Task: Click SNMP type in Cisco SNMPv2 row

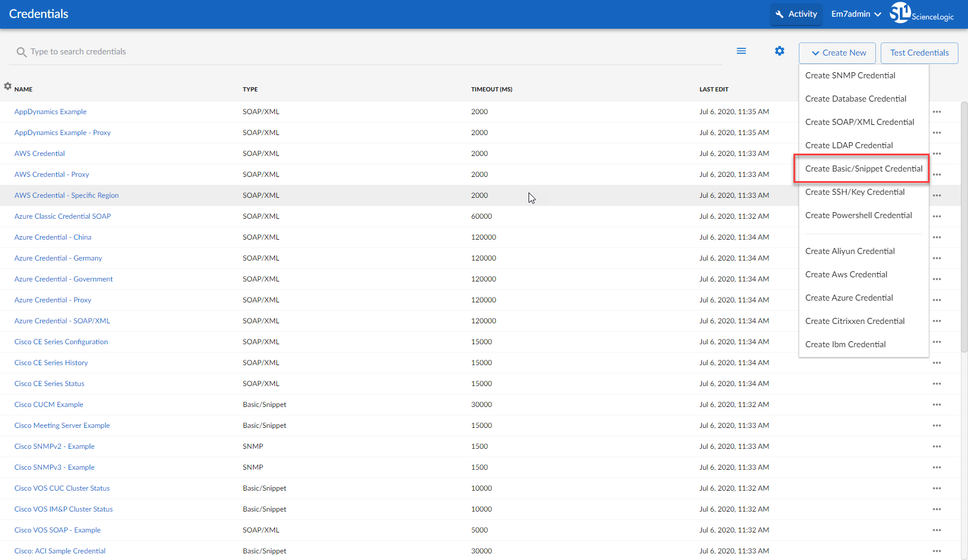Action: click(x=253, y=446)
